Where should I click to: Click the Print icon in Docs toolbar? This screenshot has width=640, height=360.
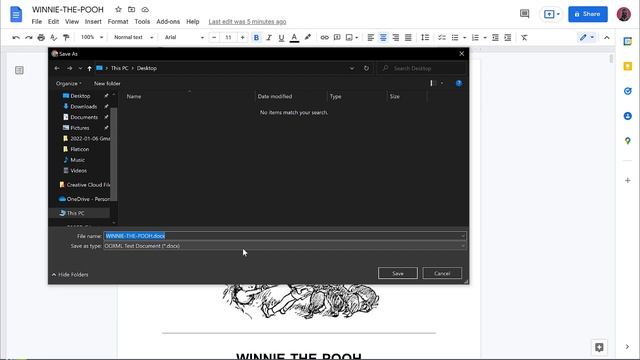pos(41,38)
